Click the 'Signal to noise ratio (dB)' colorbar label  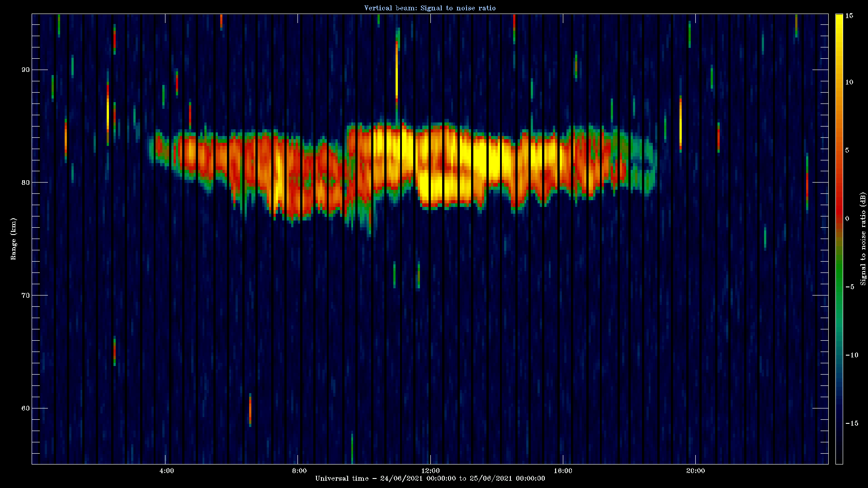(863, 239)
